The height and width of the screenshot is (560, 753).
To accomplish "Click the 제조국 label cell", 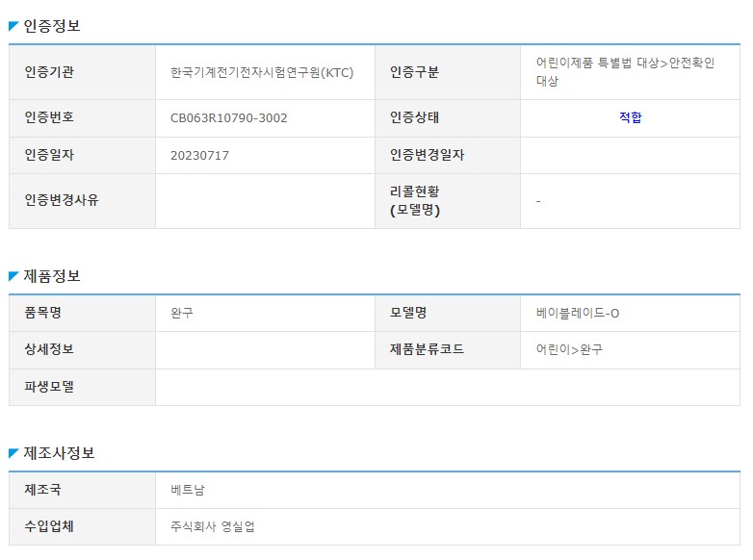I will 82,491.
